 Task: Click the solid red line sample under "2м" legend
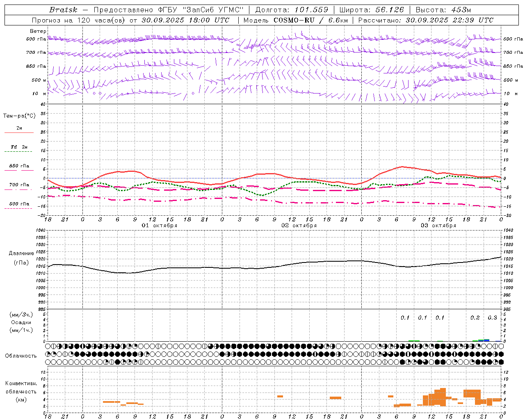[x=19, y=132]
